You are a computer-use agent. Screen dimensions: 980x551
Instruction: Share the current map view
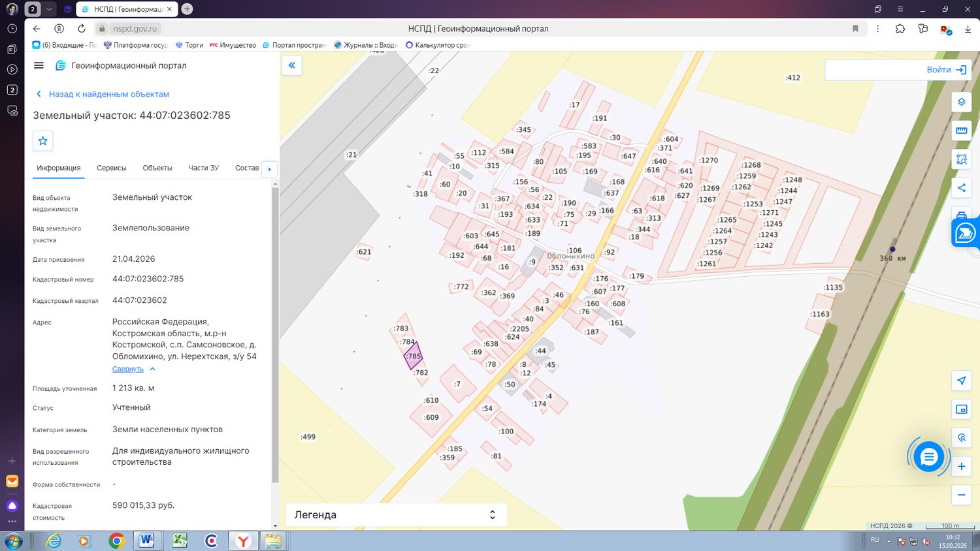tap(962, 188)
